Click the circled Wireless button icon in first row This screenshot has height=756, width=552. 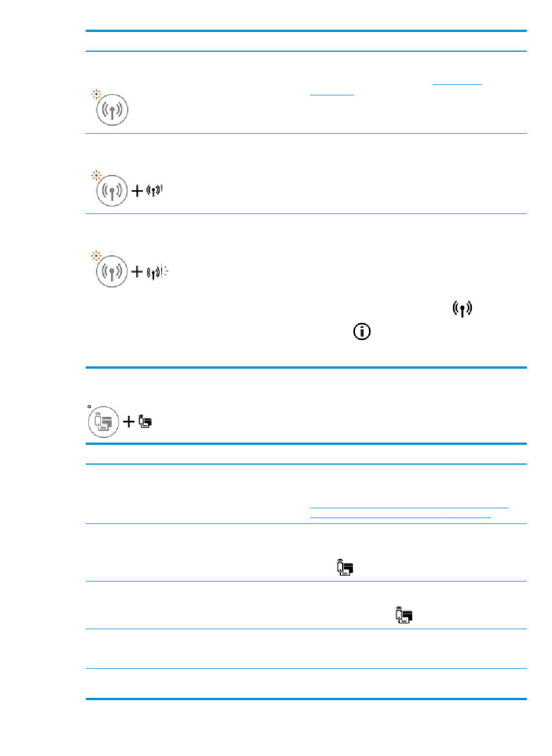click(112, 109)
